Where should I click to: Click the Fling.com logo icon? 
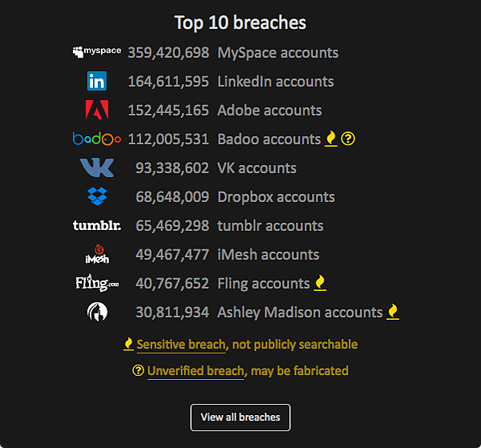(x=96, y=282)
